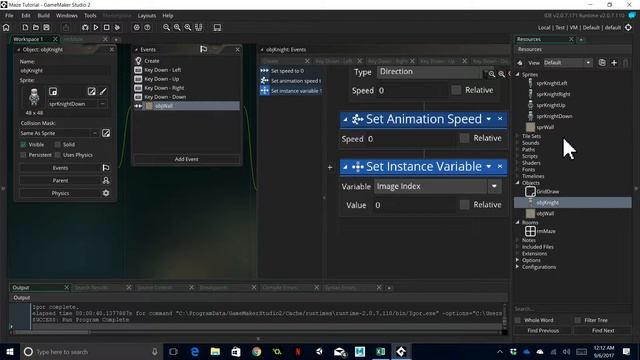Viewport: 640px width, 360px height.
Task: Open Set Instance Variable options arrow
Action: (489, 167)
